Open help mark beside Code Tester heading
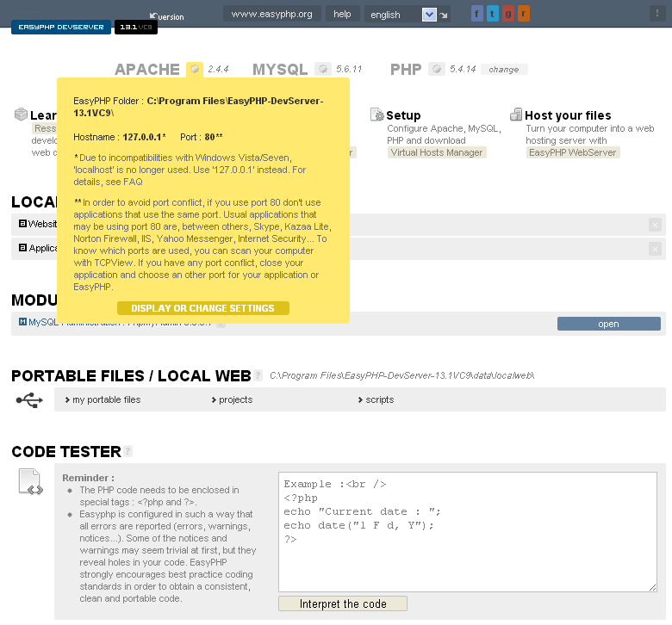The width and height of the screenshot is (672, 625). pos(128,450)
